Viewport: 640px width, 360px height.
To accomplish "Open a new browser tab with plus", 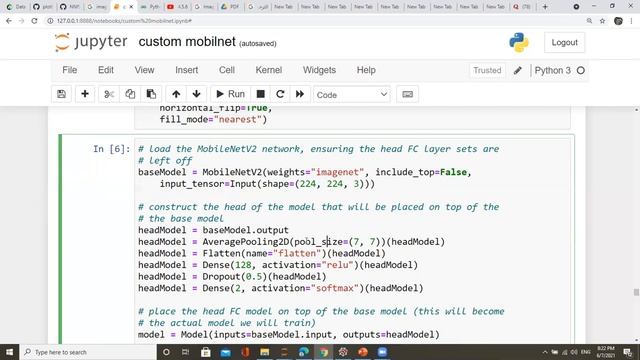I will (x=545, y=7).
